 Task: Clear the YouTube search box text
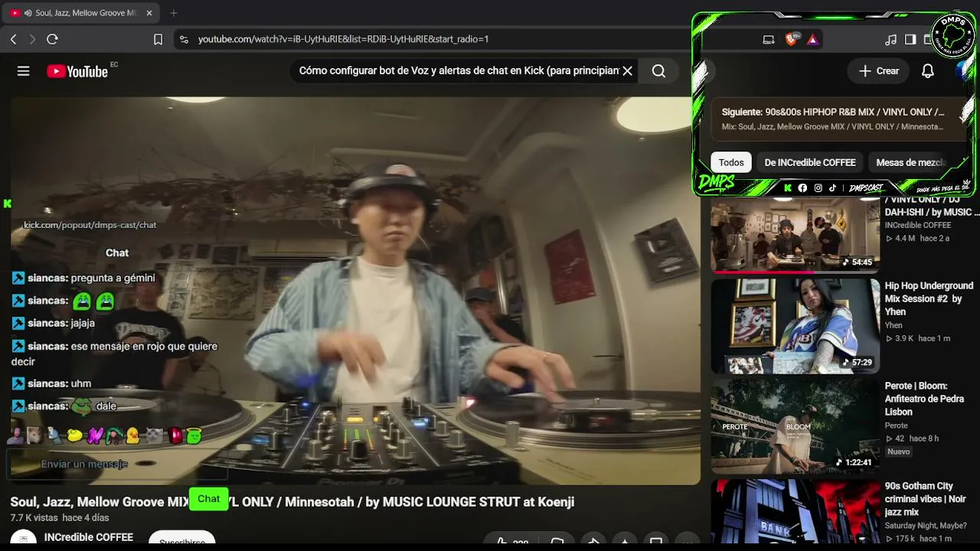pyautogui.click(x=627, y=71)
